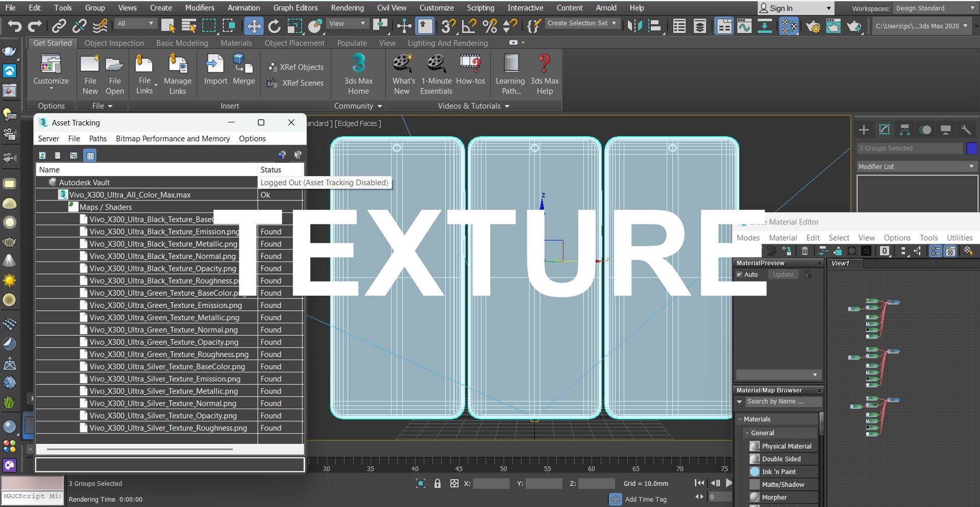Open the Utilities command panel wrench

pos(966,130)
